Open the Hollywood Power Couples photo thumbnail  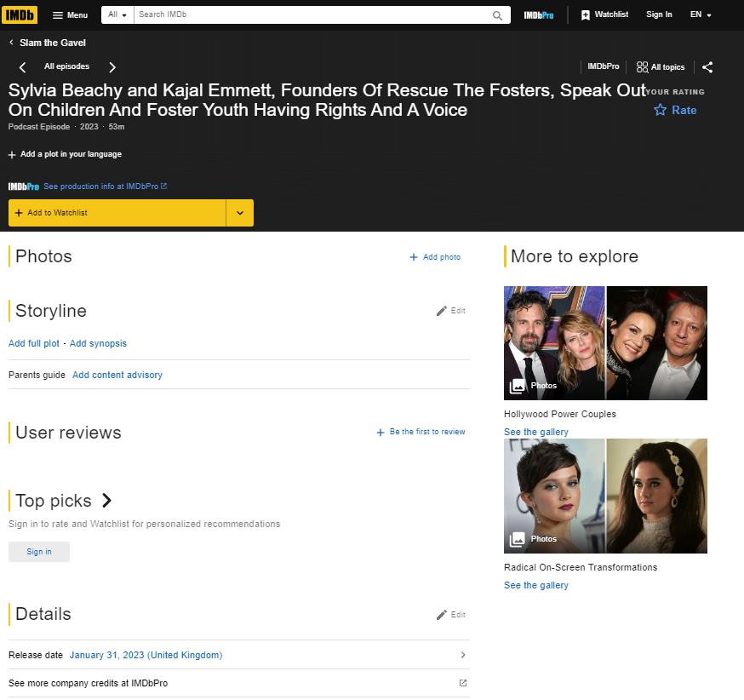pyautogui.click(x=605, y=343)
